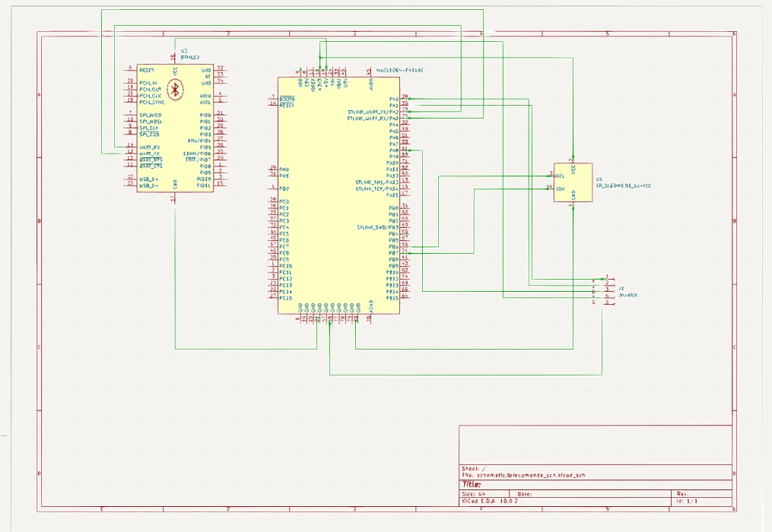The width and height of the screenshot is (772, 532).
Task: Click the NUCLEO64 board value label
Action: click(400, 71)
